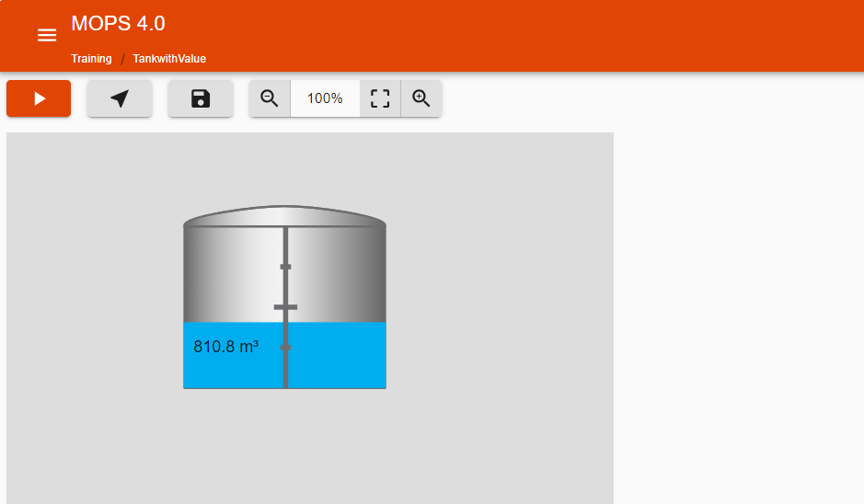Click the floppy disk save icon
The image size is (864, 504).
201,98
